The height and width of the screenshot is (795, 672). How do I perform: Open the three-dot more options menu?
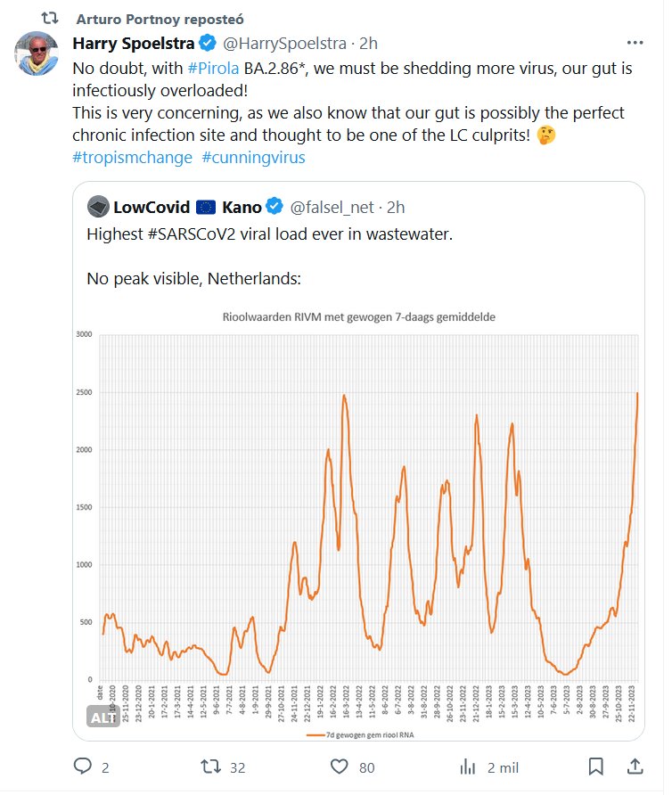(635, 43)
